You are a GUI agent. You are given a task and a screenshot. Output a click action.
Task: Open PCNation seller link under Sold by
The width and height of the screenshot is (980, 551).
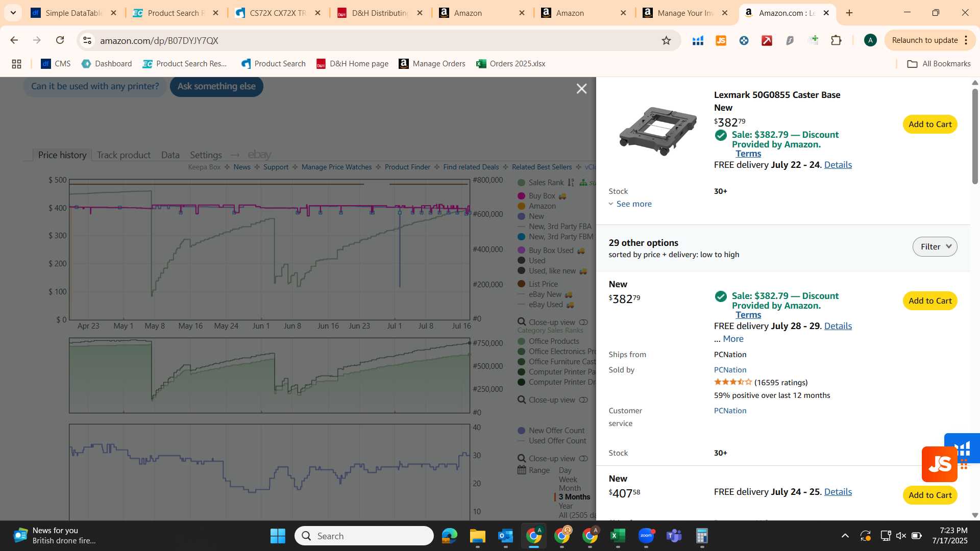coord(730,370)
